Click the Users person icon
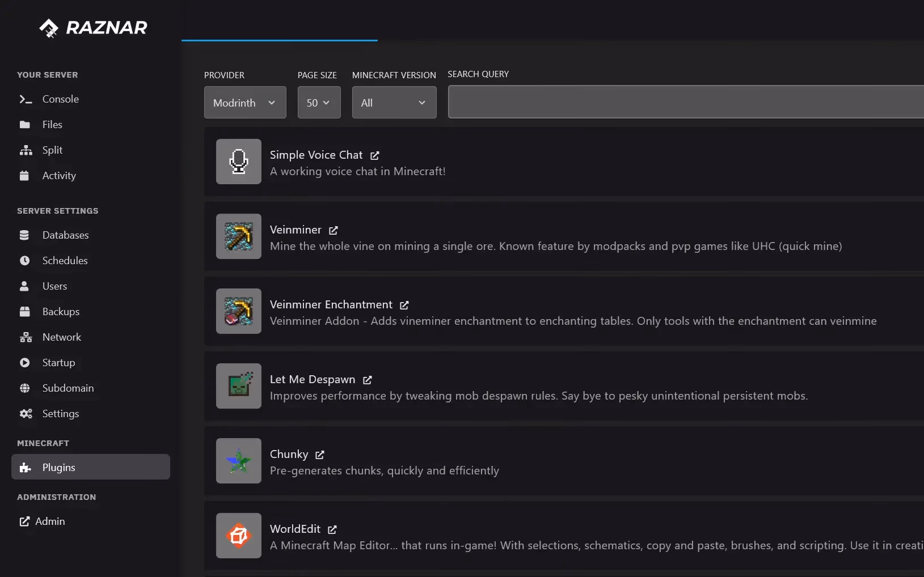The width and height of the screenshot is (924, 577). (x=24, y=286)
